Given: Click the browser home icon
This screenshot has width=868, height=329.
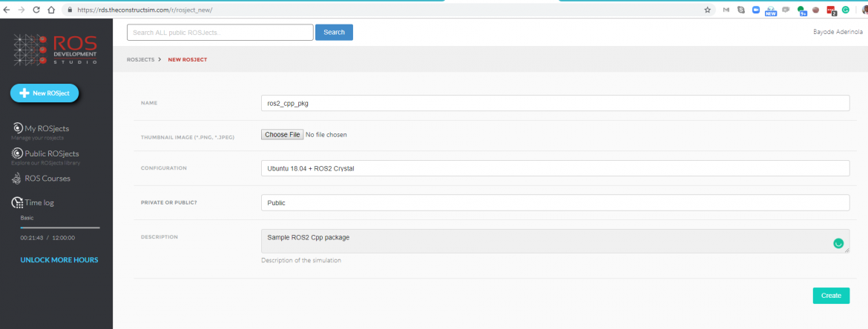Looking at the screenshot, I should 50,10.
